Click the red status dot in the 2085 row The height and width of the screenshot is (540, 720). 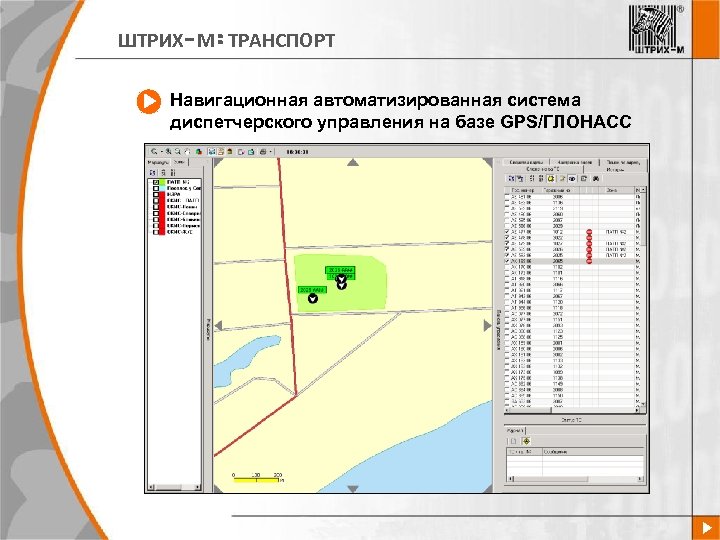[x=589, y=261]
